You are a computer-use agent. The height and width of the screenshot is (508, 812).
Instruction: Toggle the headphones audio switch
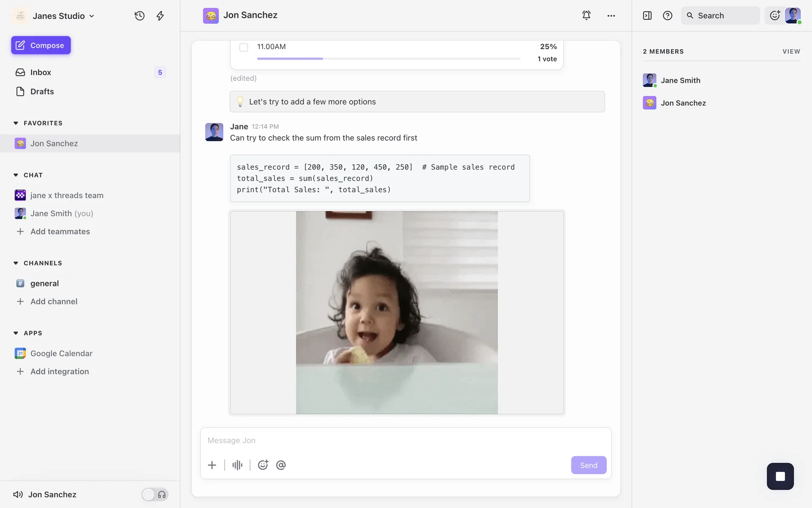pos(155,494)
